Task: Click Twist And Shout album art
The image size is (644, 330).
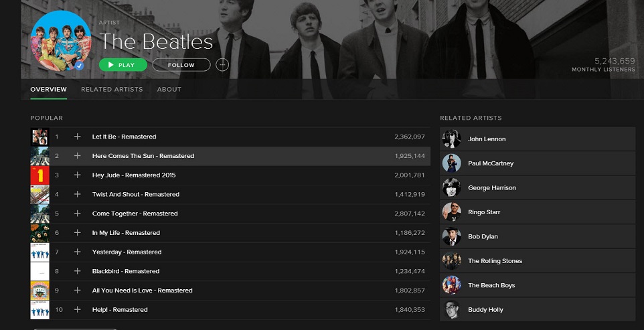Action: [40, 195]
